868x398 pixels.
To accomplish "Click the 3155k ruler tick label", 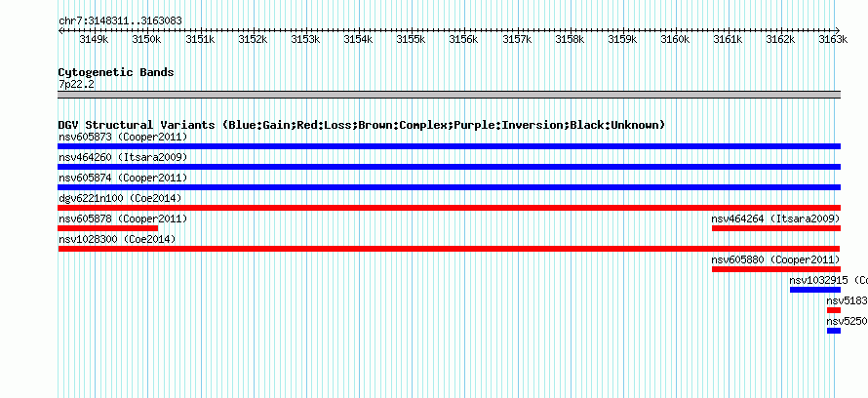I will pyautogui.click(x=412, y=39).
